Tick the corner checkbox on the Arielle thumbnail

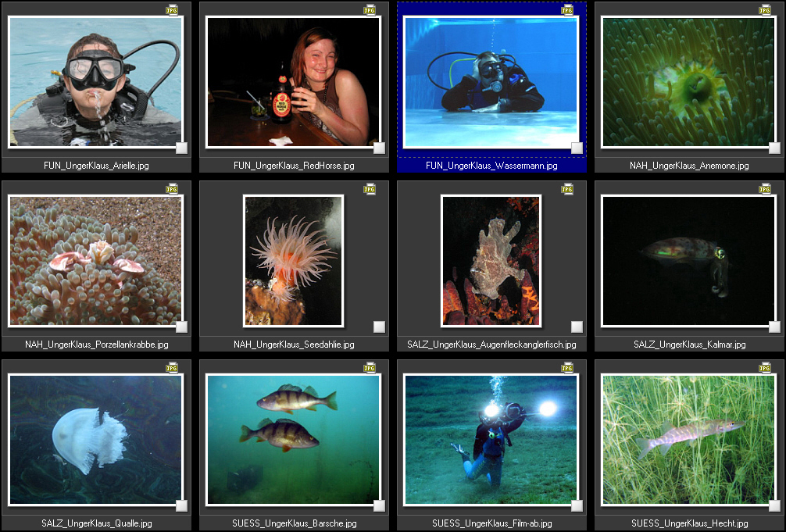point(181,148)
